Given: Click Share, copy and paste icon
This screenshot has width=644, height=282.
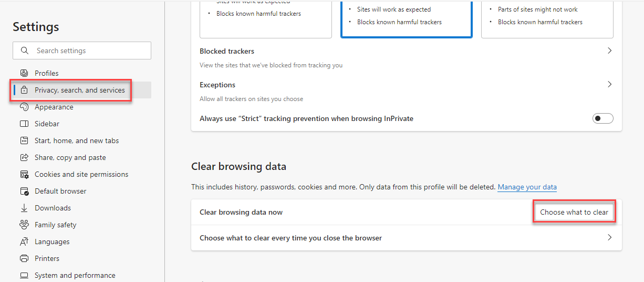Looking at the screenshot, I should point(24,157).
